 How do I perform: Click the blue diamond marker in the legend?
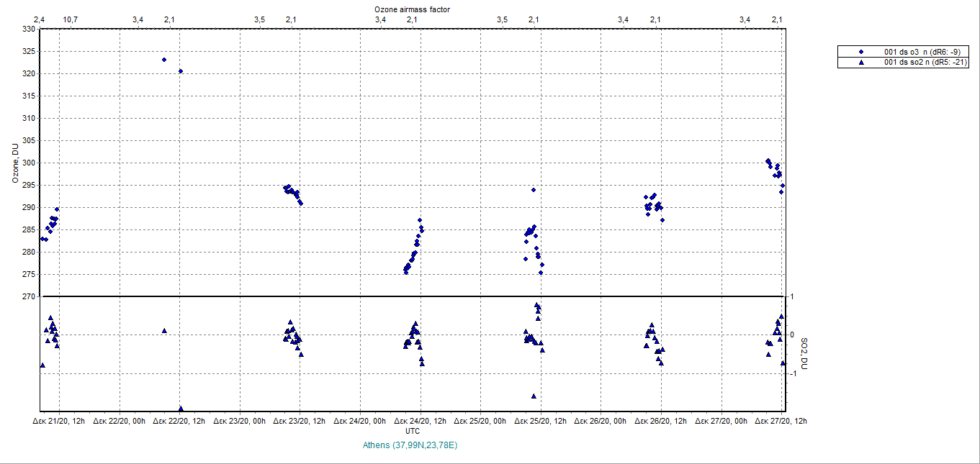coord(860,53)
